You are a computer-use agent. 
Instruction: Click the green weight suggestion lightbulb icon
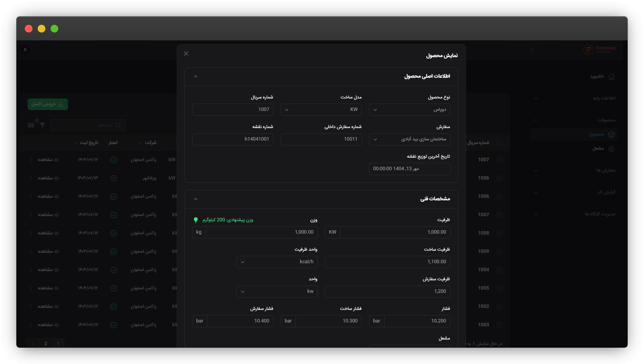click(x=195, y=220)
